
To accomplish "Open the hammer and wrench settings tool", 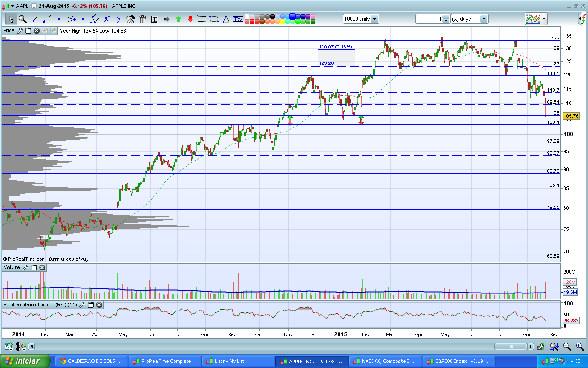I will point(130,19).
